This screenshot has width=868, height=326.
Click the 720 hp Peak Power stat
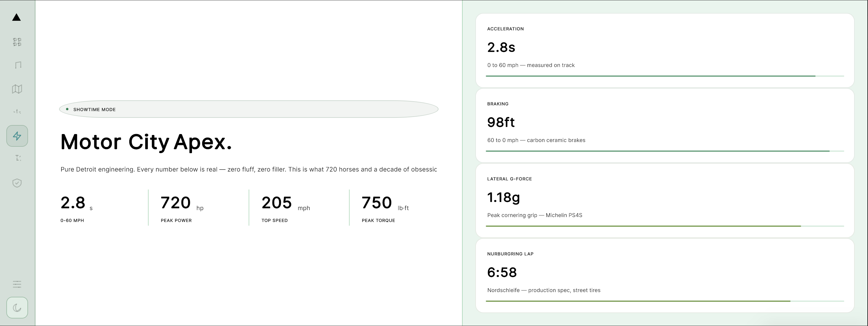182,208
